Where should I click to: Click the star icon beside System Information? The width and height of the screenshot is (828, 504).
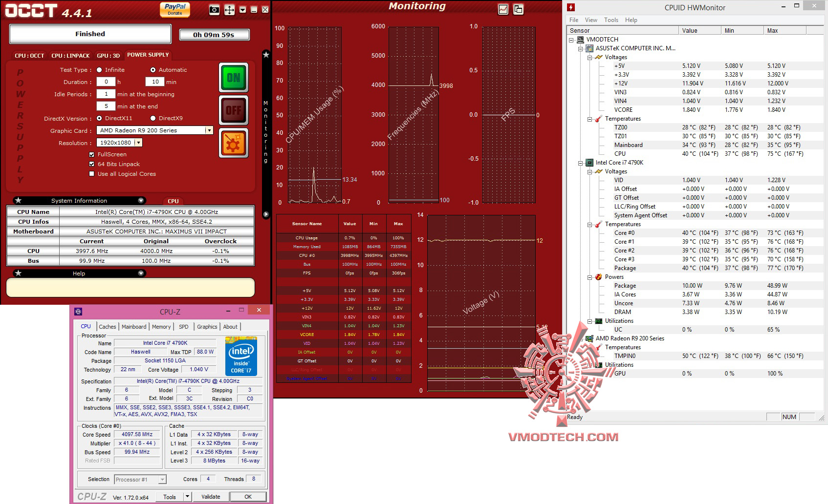click(18, 200)
